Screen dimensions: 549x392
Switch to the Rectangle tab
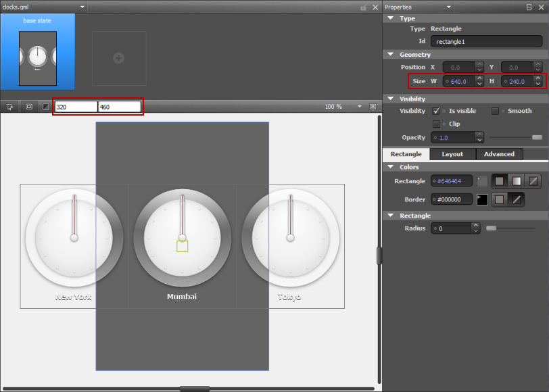click(406, 154)
